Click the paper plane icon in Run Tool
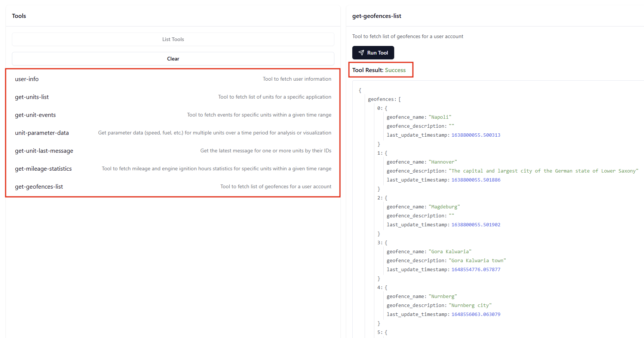Image resolution: width=644 pixels, height=338 pixels. tap(361, 53)
